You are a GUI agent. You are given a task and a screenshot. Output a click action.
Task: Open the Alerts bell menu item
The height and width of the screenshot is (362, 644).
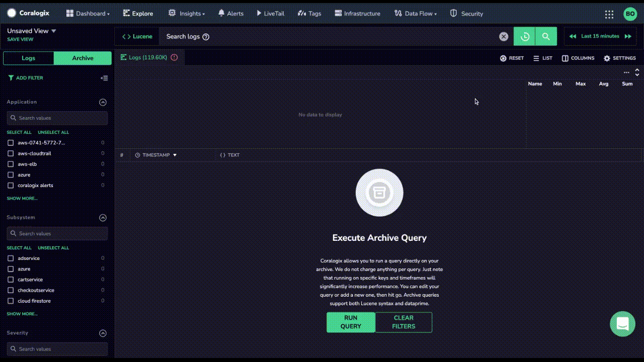[x=230, y=14]
